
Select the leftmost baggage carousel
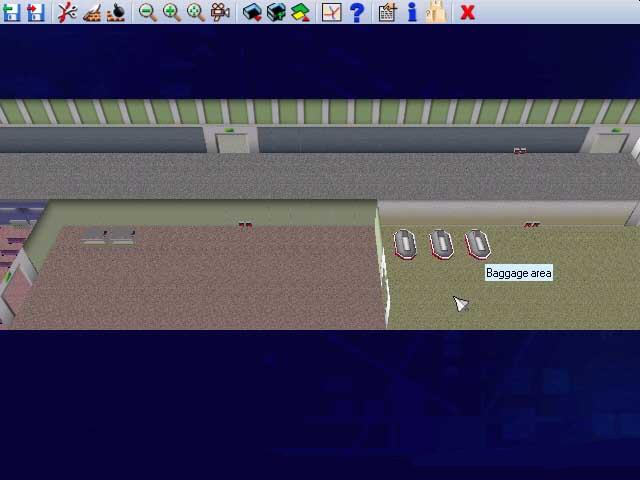click(x=404, y=243)
